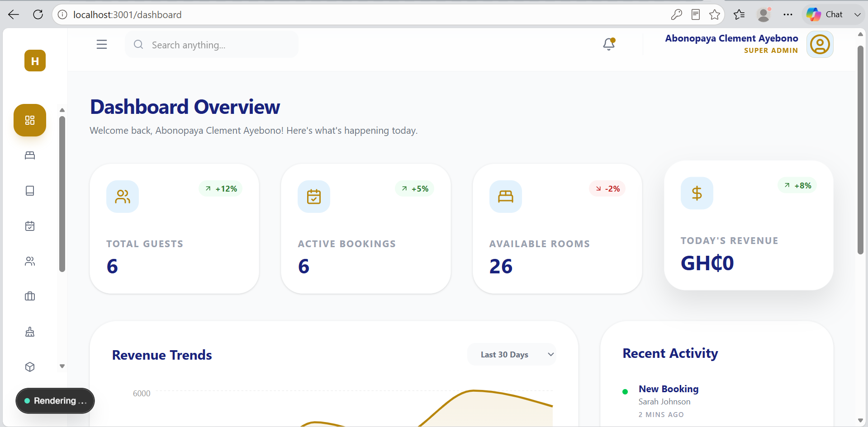The height and width of the screenshot is (427, 868).
Task: Click the site info icon in address bar
Action: 62,14
